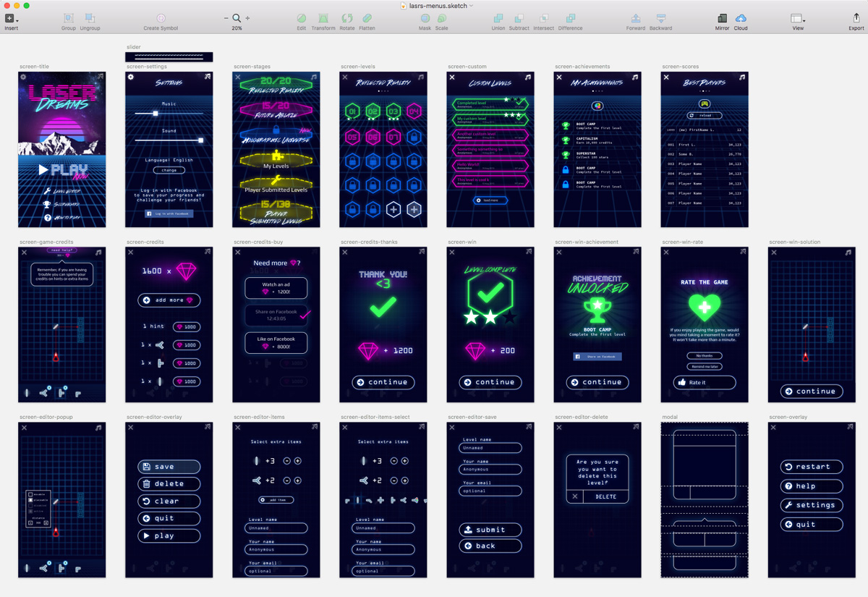Apply the Difference boolean operation

pos(570,18)
